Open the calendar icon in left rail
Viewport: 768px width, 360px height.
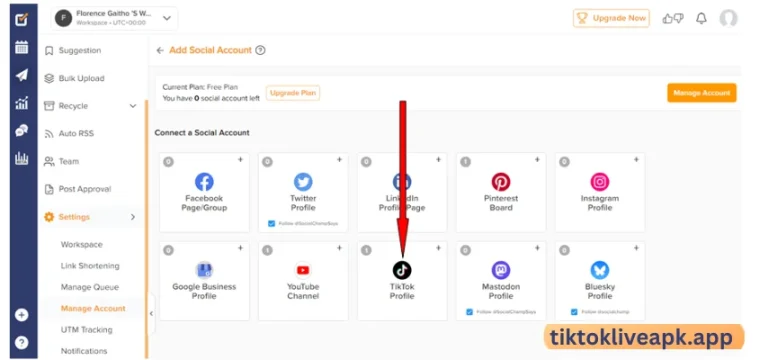tap(22, 47)
